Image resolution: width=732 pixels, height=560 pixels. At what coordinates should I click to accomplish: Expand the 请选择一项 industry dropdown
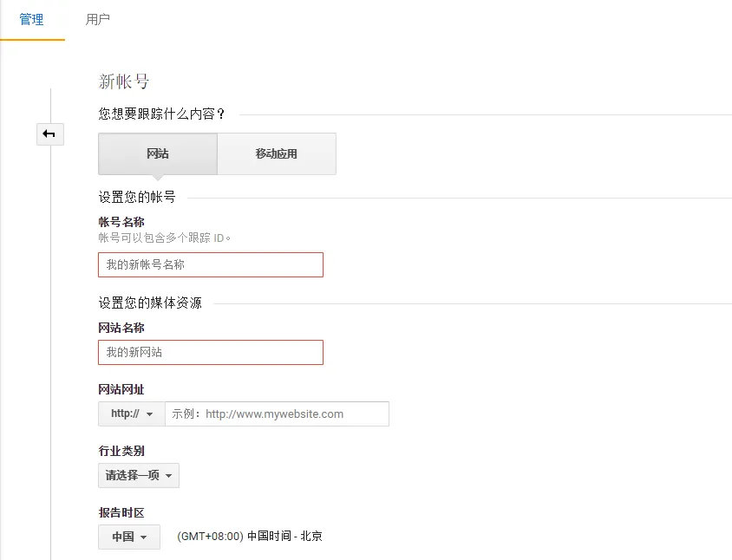pos(139,475)
